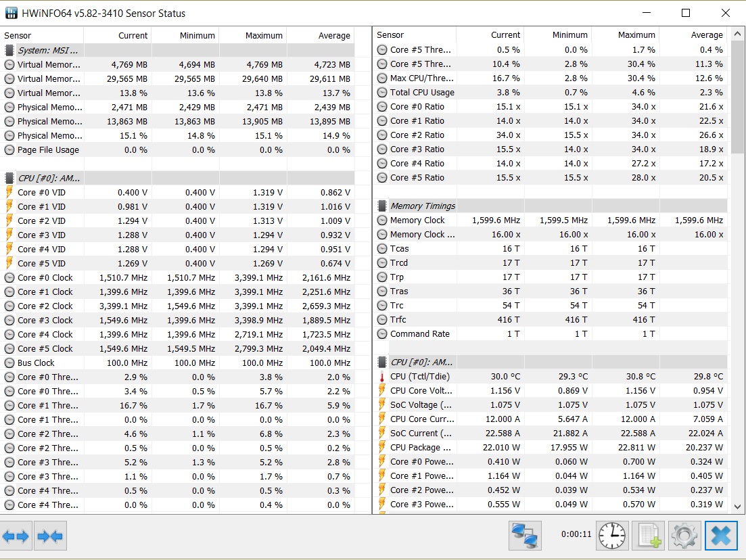The image size is (746, 560).
Task: Select the Core #3 VID row
Action: coord(177,235)
